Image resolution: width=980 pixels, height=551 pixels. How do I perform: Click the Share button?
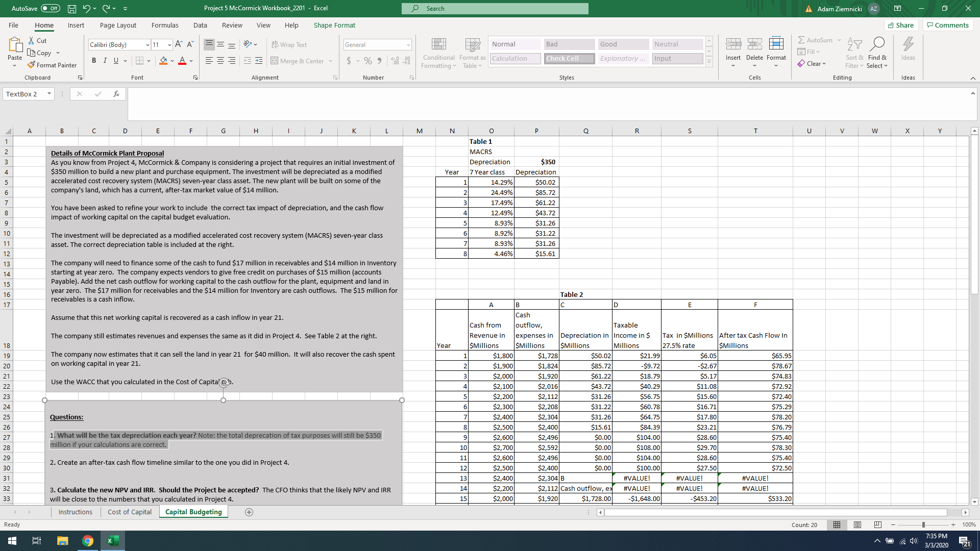click(901, 25)
